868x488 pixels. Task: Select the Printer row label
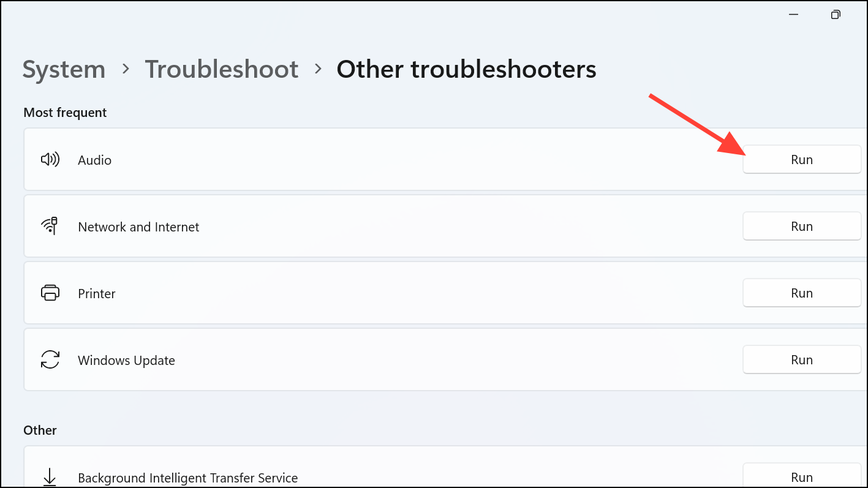coord(97,293)
